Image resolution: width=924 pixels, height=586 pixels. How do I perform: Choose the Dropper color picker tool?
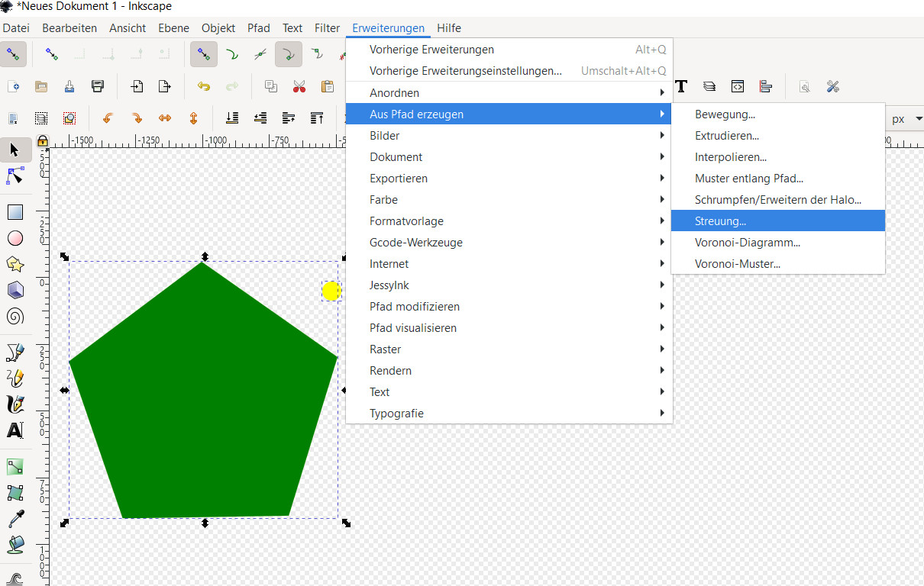[15, 519]
